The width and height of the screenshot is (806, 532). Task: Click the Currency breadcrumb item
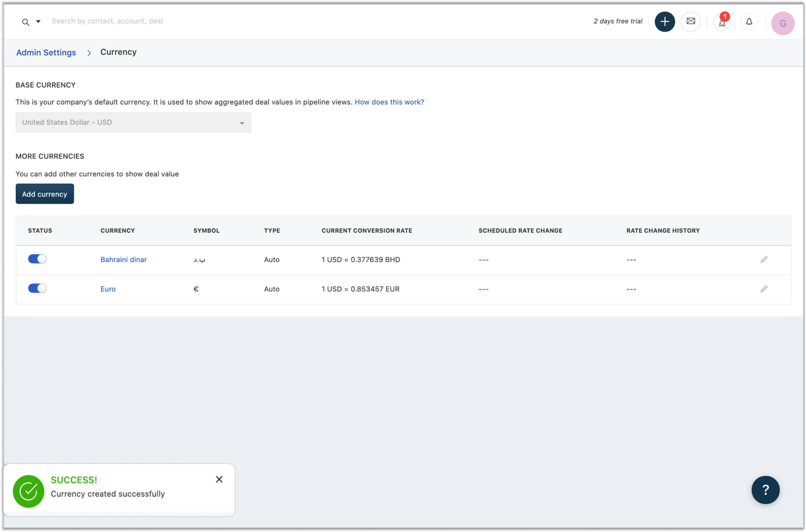click(x=118, y=52)
